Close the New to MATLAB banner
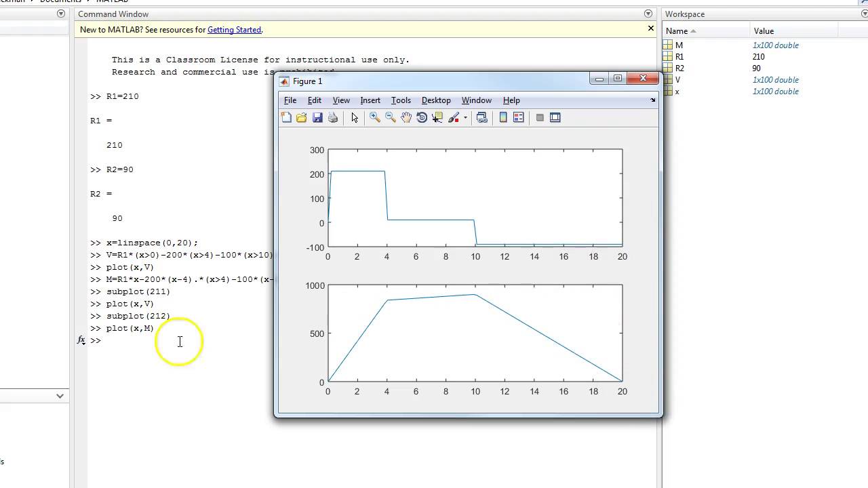 (x=651, y=28)
